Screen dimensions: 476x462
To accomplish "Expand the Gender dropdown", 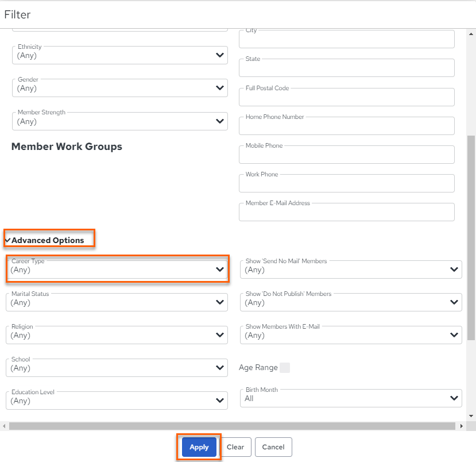I will pyautogui.click(x=120, y=88).
